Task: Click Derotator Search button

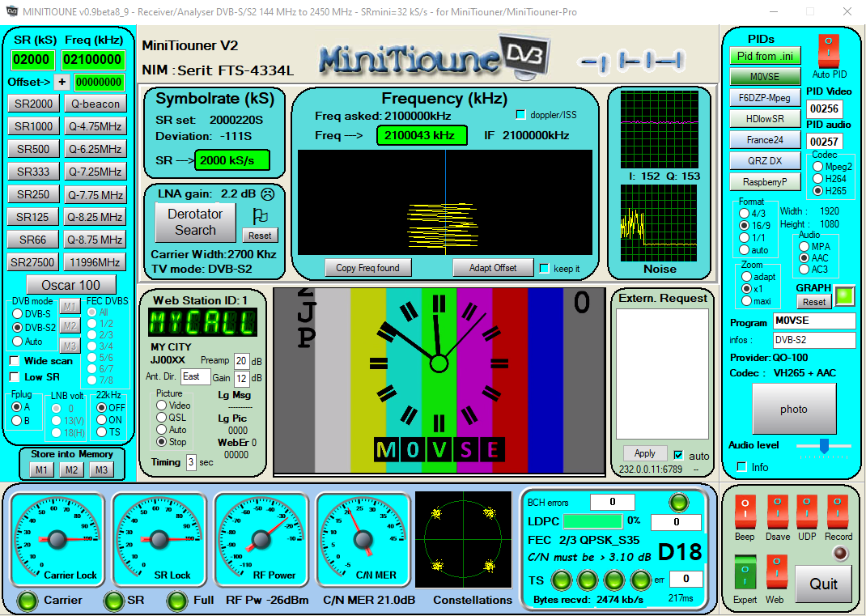Action: pyautogui.click(x=195, y=222)
